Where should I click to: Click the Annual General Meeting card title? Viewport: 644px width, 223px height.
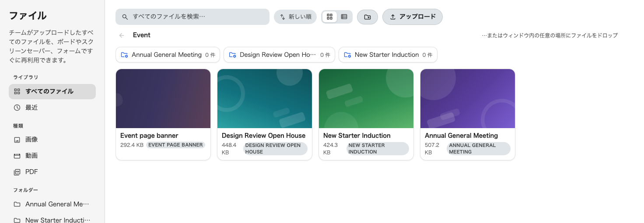462,136
